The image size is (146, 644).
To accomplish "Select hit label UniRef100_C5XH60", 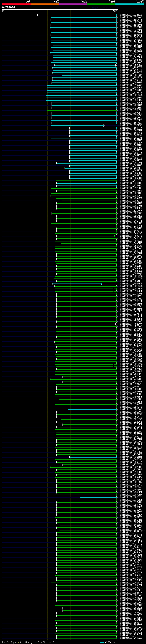I will coord(131,65).
